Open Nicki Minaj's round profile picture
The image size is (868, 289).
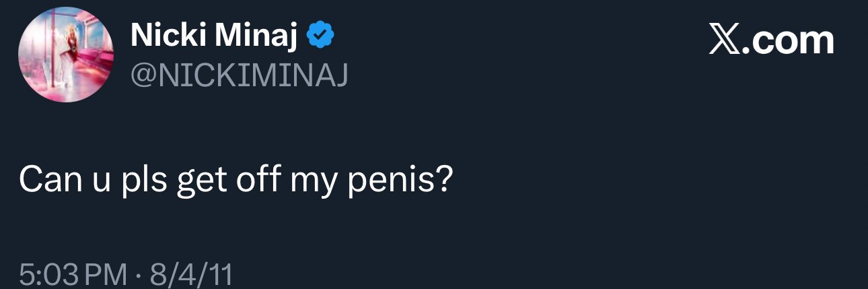[65, 55]
